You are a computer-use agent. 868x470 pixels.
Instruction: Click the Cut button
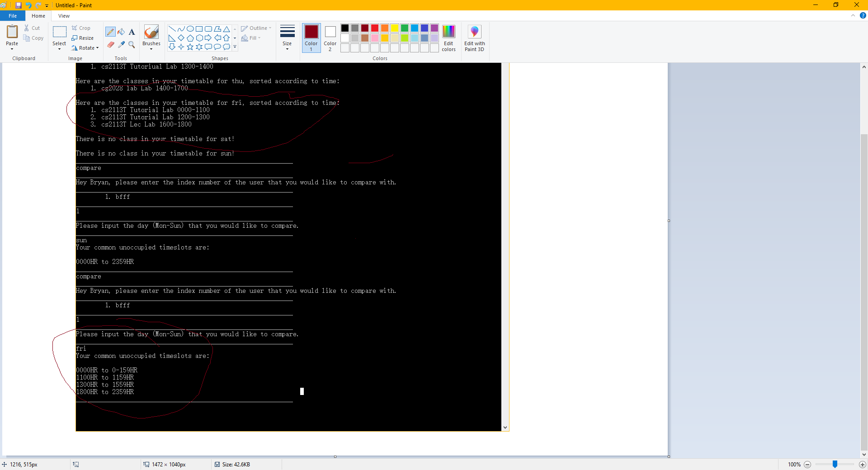point(32,28)
